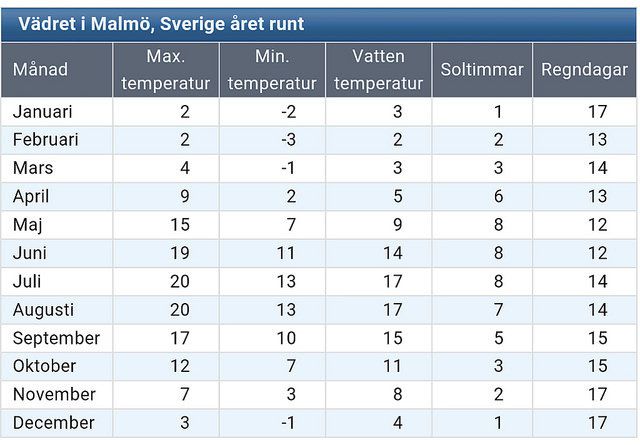Select the Mars month cell
Viewport: 640px width, 445px height.
(57, 168)
